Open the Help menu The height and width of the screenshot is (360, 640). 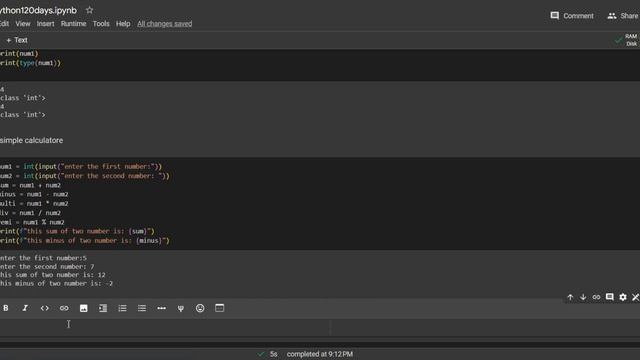pyautogui.click(x=123, y=24)
